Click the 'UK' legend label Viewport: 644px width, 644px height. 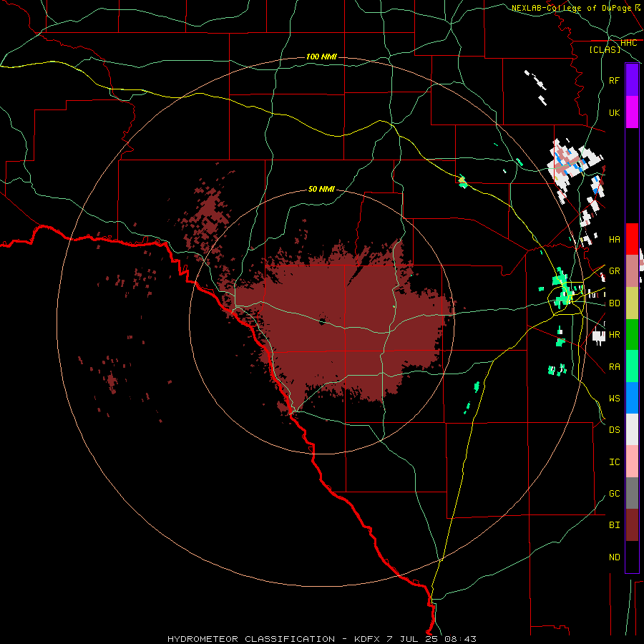tap(614, 112)
